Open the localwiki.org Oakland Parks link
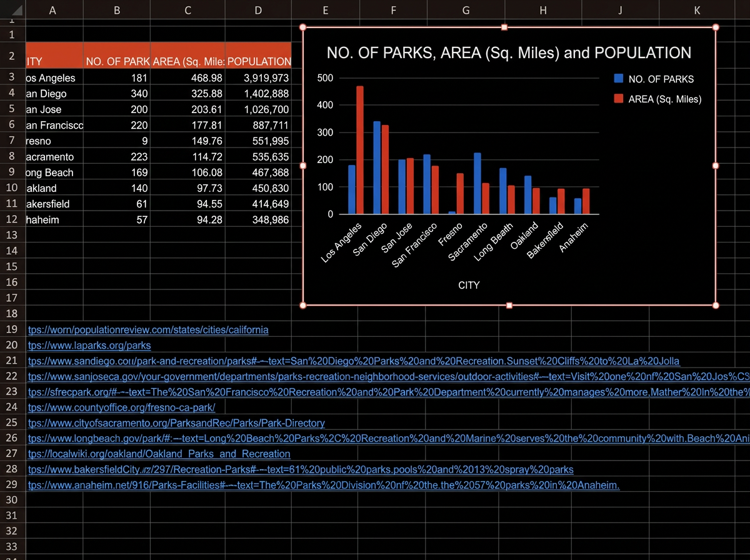Viewport: 750px width, 560px height. coord(159,454)
